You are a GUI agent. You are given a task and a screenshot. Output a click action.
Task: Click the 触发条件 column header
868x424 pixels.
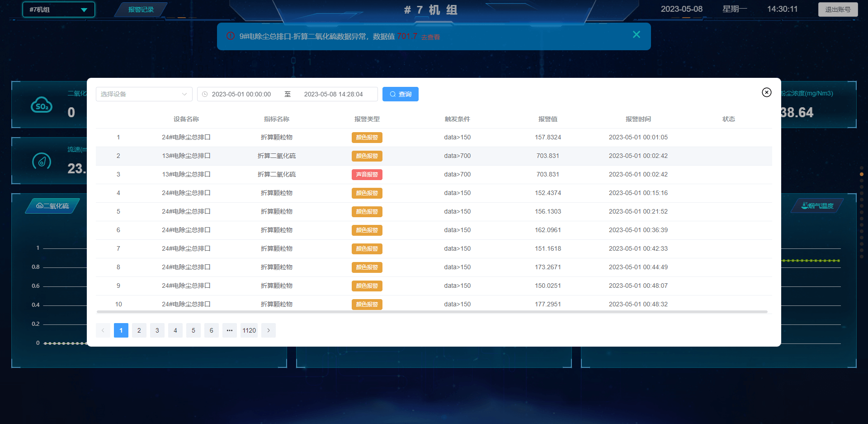tap(458, 119)
